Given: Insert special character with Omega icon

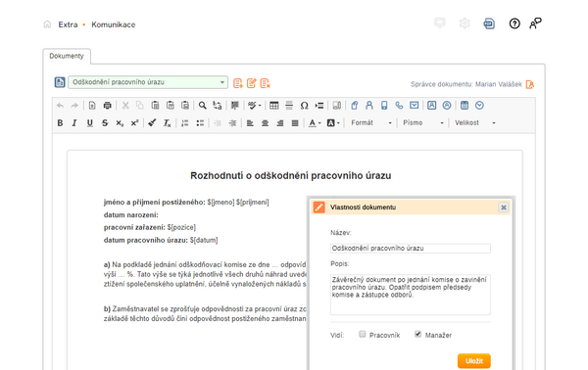Looking at the screenshot, I should [x=304, y=106].
